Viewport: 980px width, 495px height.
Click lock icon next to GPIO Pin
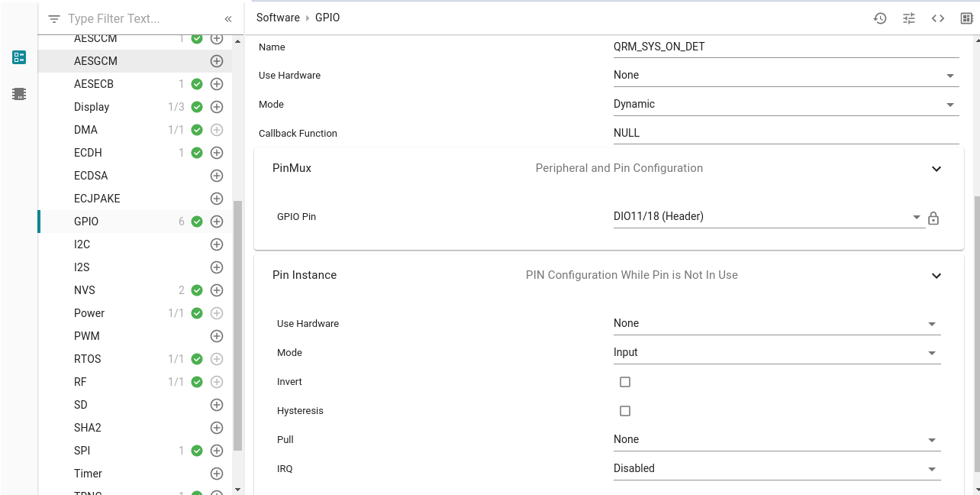(x=933, y=218)
